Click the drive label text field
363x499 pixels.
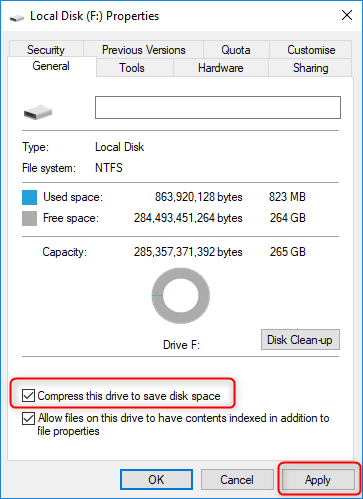pyautogui.click(x=218, y=108)
